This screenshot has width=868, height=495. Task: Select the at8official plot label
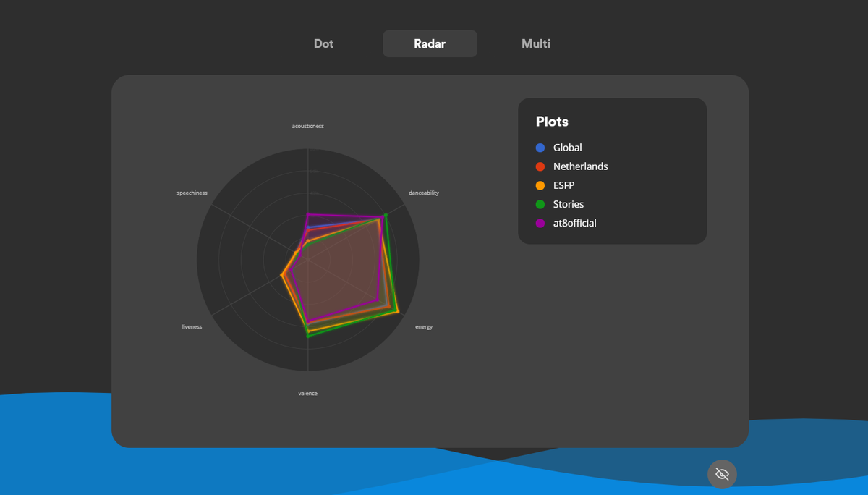(575, 223)
